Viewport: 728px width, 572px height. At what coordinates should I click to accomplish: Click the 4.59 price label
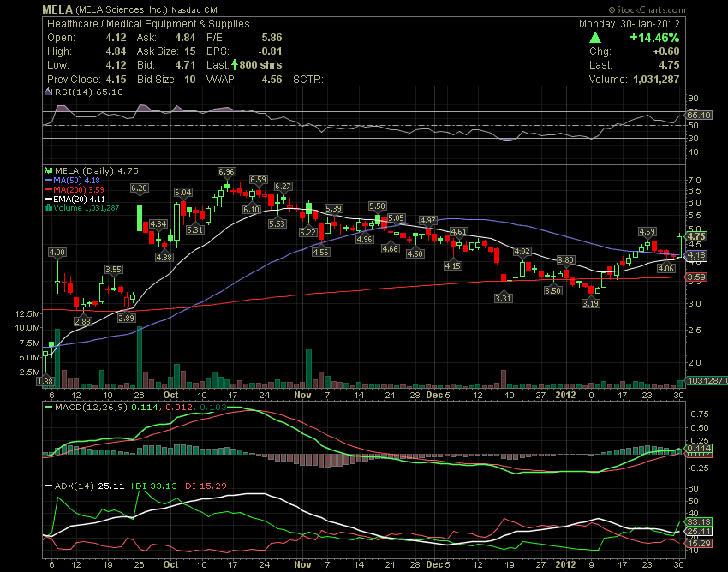coord(647,232)
